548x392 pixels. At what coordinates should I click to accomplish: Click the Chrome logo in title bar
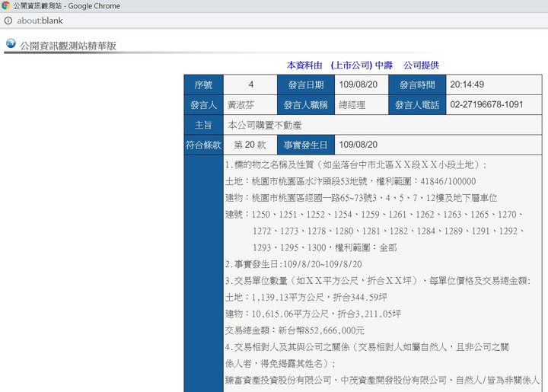click(5, 5)
